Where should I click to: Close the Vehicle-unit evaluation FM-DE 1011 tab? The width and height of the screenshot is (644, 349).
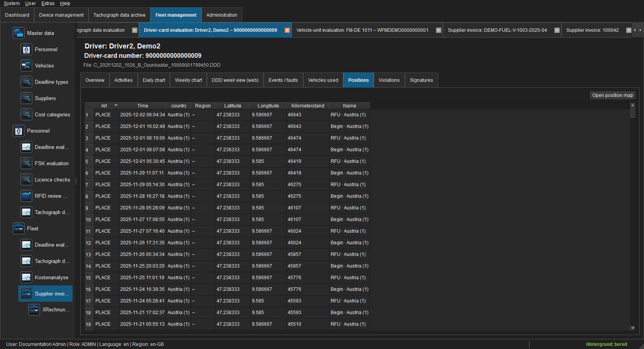(438, 30)
